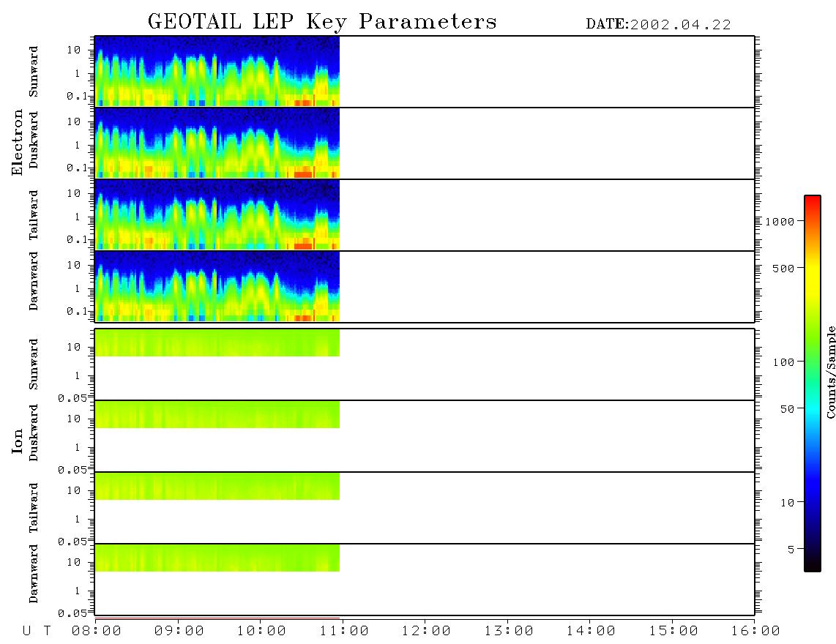Click the Ion Duskward green data band
The image size is (836, 644).
click(217, 414)
